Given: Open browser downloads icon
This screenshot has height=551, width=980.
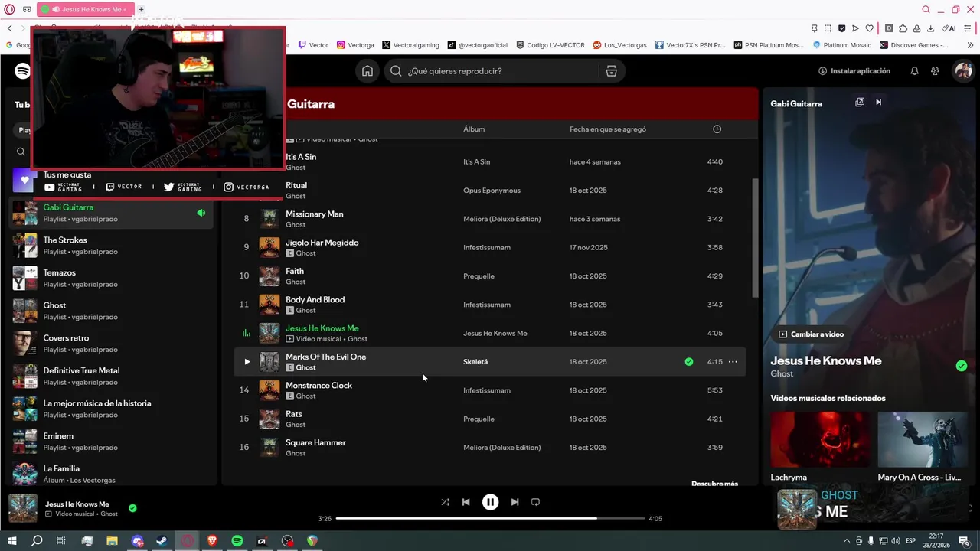Looking at the screenshot, I should [930, 28].
